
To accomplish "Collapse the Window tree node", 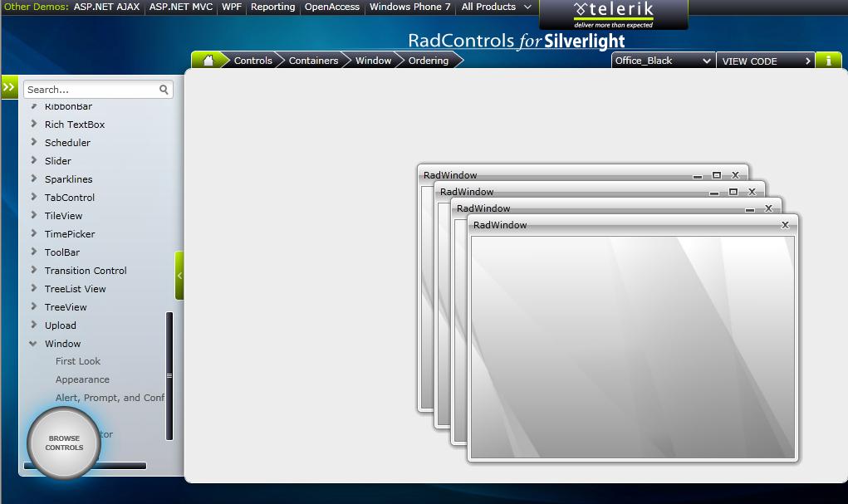I will click(33, 344).
